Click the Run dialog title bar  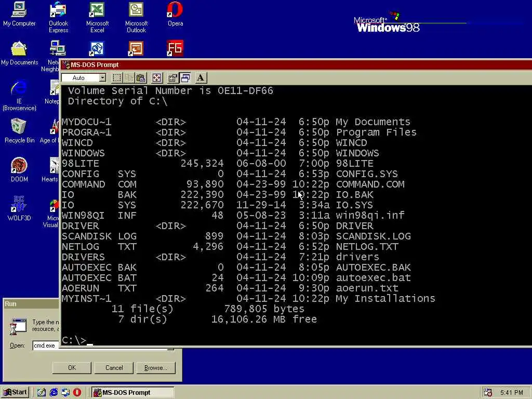(x=31, y=303)
